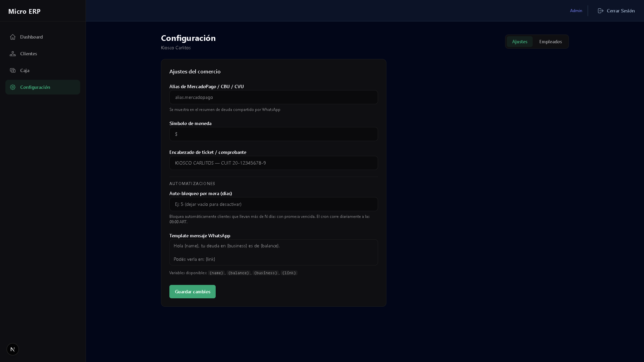The height and width of the screenshot is (362, 644).
Task: Click the Símbolo de moneda field
Action: coord(273,134)
